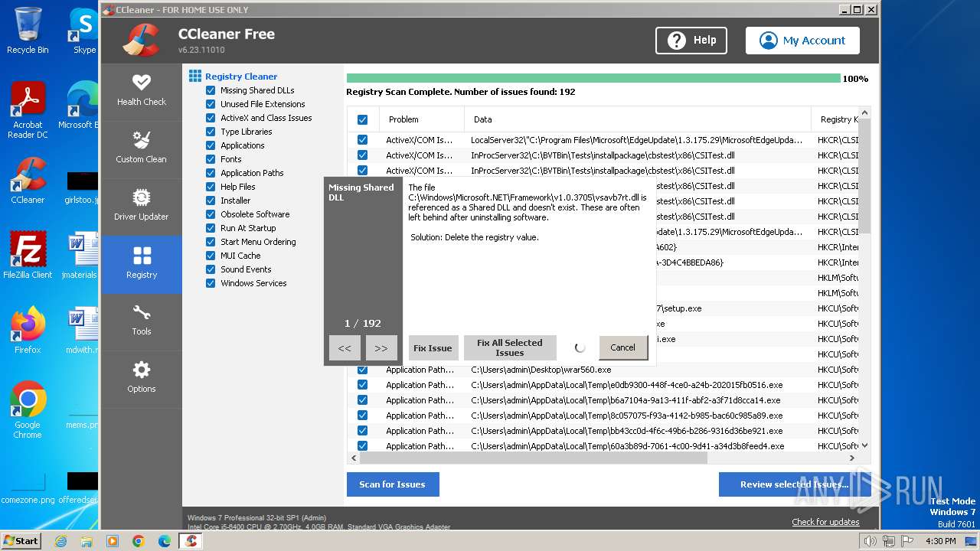Toggle Type Libraries checkbox
This screenshot has height=551, width=980.
(x=211, y=132)
